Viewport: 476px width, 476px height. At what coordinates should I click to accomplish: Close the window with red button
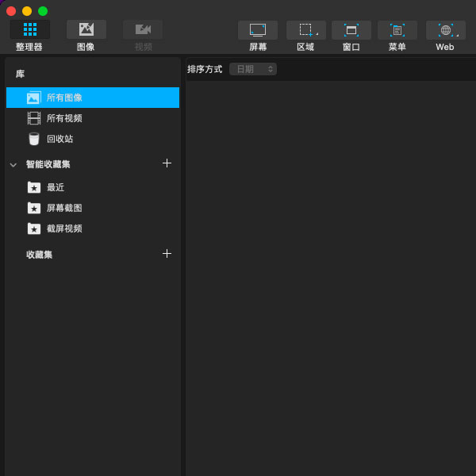pyautogui.click(x=11, y=11)
